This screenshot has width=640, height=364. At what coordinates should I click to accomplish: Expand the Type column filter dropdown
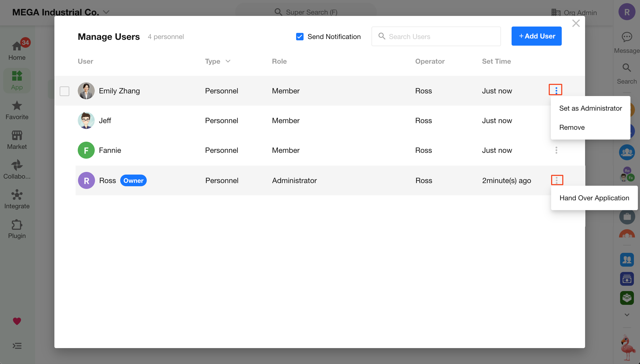(228, 61)
